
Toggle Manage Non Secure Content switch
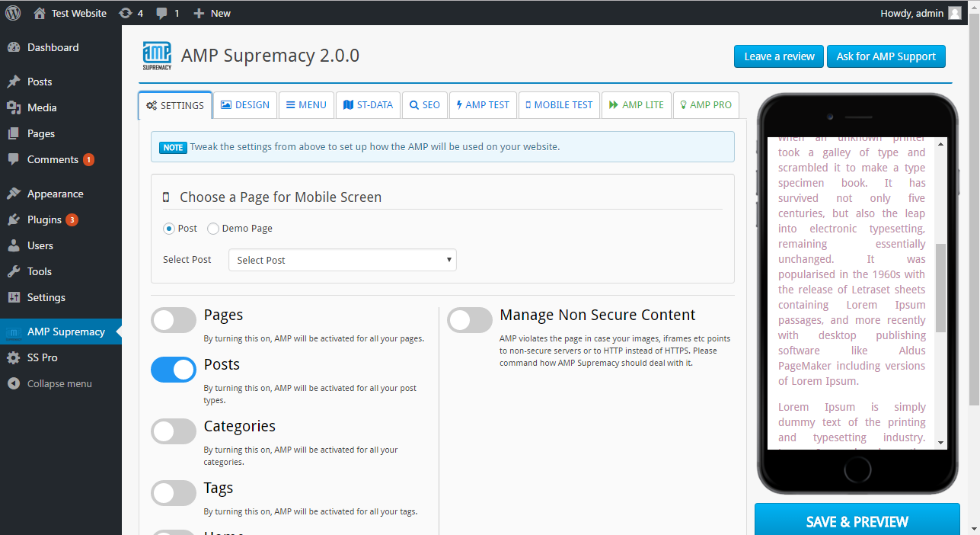coord(470,320)
